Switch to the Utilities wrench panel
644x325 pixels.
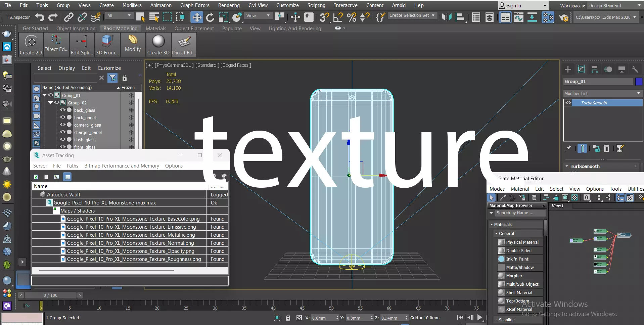635,69
